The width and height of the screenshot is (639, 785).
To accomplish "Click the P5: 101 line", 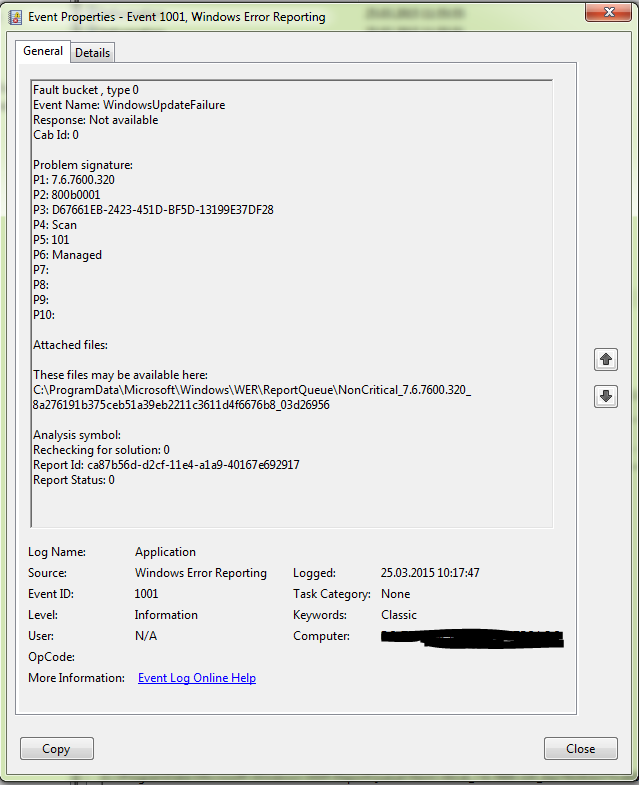I will tap(51, 240).
